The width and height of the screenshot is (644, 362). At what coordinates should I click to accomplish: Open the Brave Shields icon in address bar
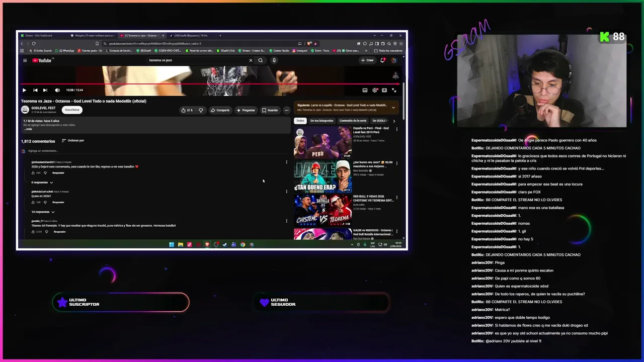click(x=310, y=43)
